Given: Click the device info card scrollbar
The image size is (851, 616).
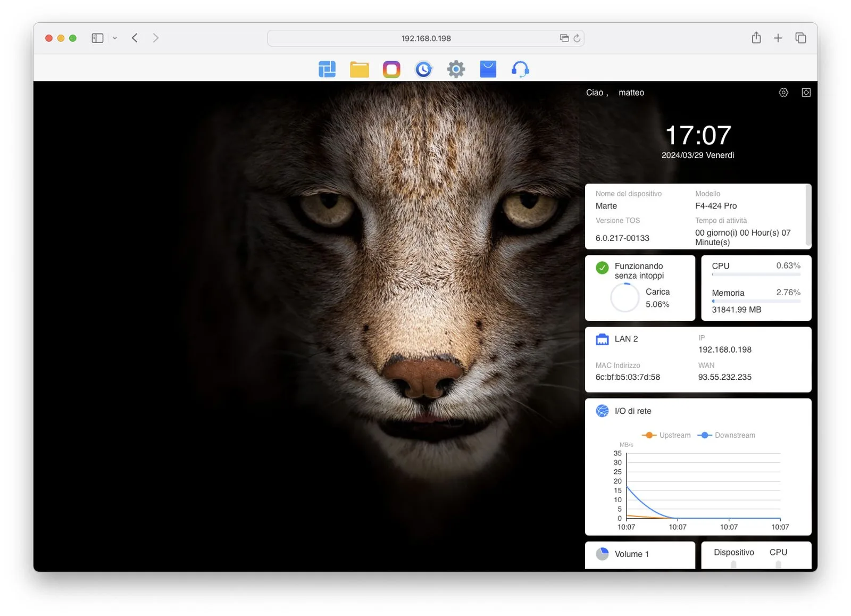Looking at the screenshot, I should pyautogui.click(x=808, y=214).
